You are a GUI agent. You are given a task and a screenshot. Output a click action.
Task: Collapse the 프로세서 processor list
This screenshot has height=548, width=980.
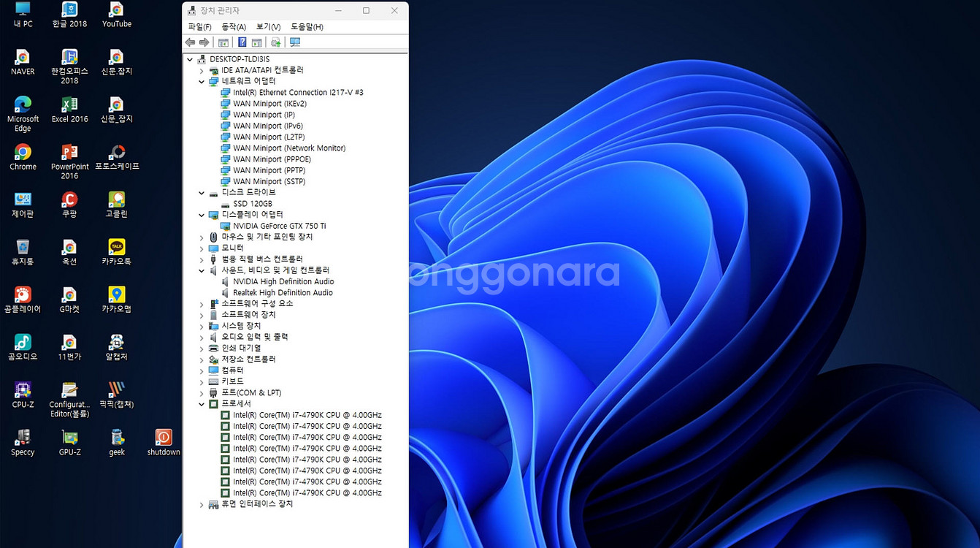tap(202, 404)
